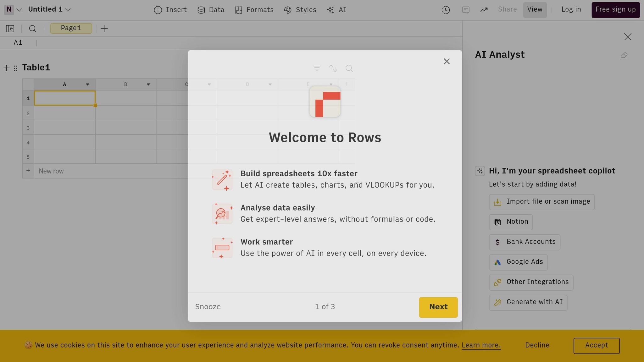Screen dimensions: 644x362
Task: Open column A dropdown arrow
Action: click(x=87, y=85)
